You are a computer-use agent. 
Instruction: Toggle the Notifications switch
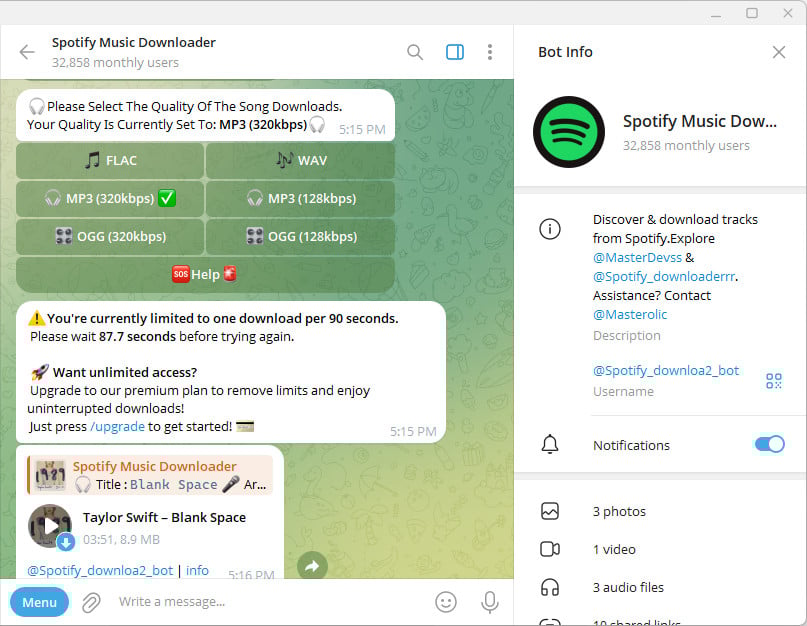point(769,444)
